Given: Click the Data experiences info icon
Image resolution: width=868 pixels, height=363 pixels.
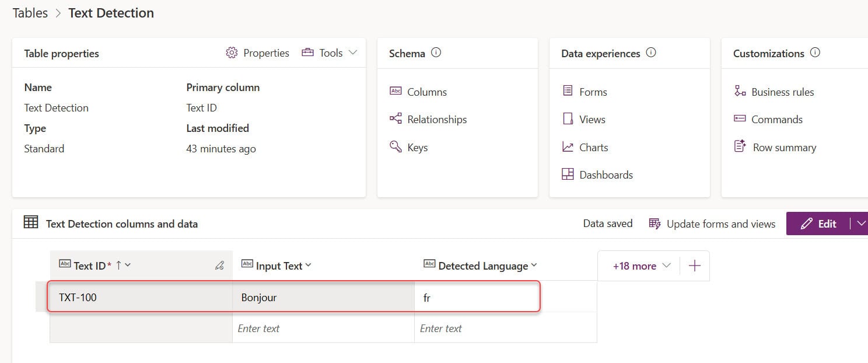Looking at the screenshot, I should pos(651,53).
